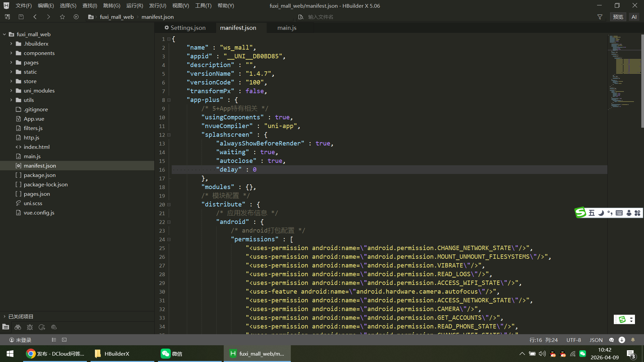
Task: Click the JSON language mode label
Action: pyautogui.click(x=596, y=340)
